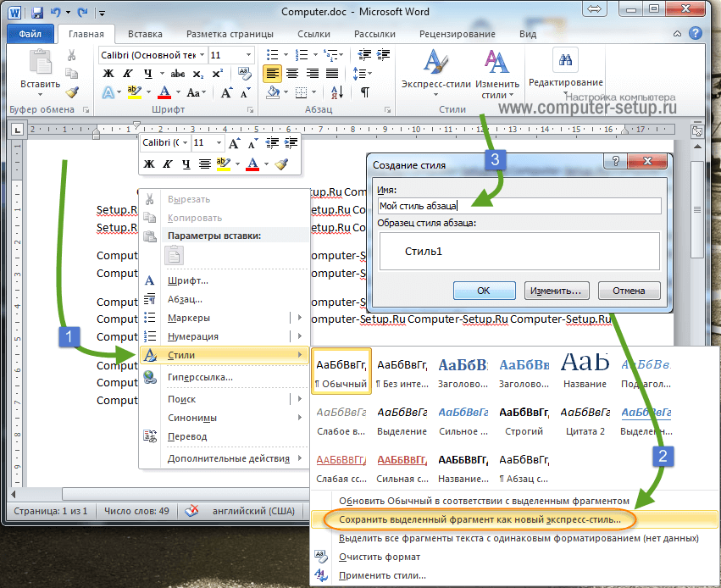Toggle left text alignment in the ribbon
The width and height of the screenshot is (721, 588).
click(x=271, y=74)
